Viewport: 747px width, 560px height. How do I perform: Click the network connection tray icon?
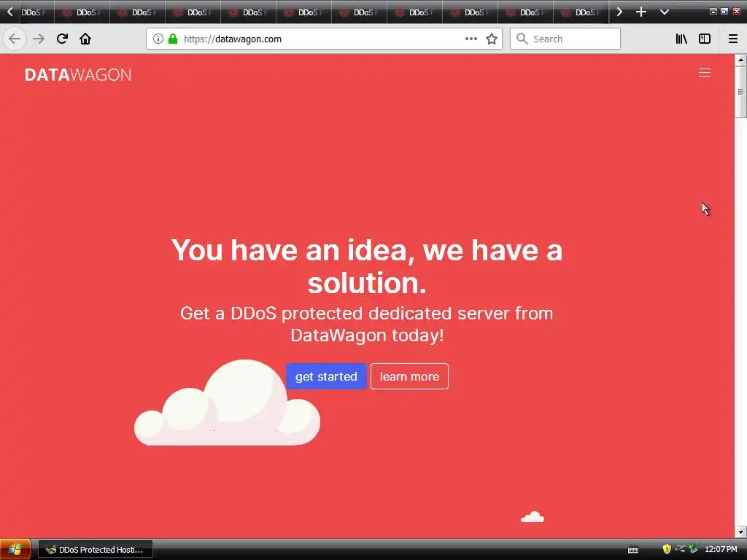[x=680, y=549]
